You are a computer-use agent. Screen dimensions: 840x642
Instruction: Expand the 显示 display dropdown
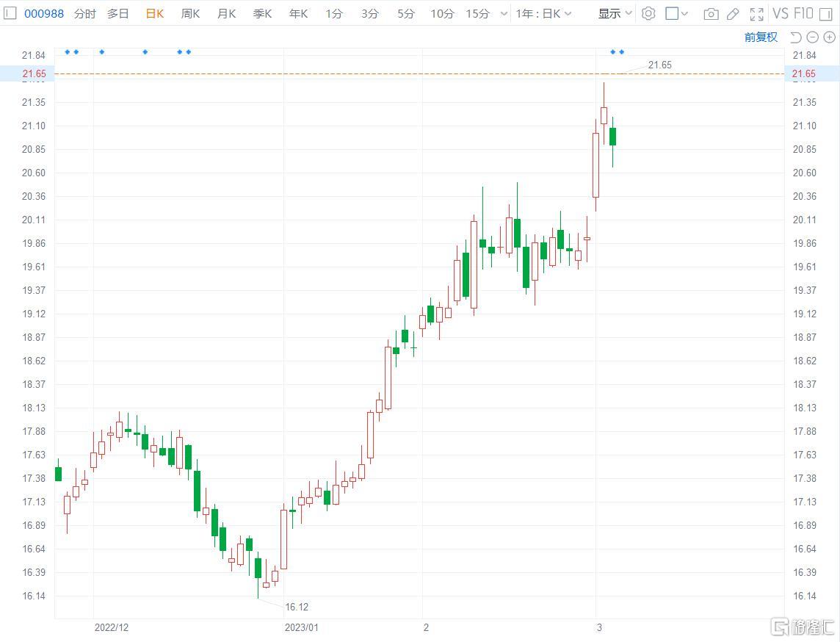615,13
